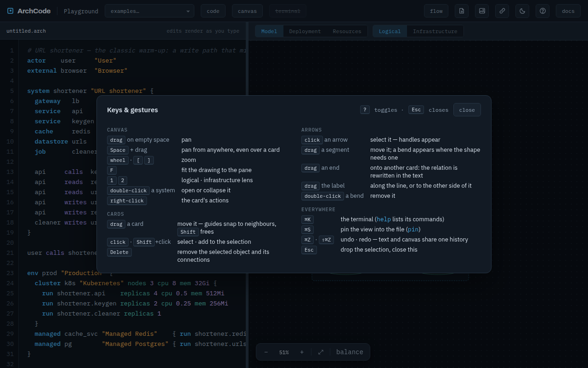
Task: Click the 'Space' key badge
Action: [x=118, y=150]
